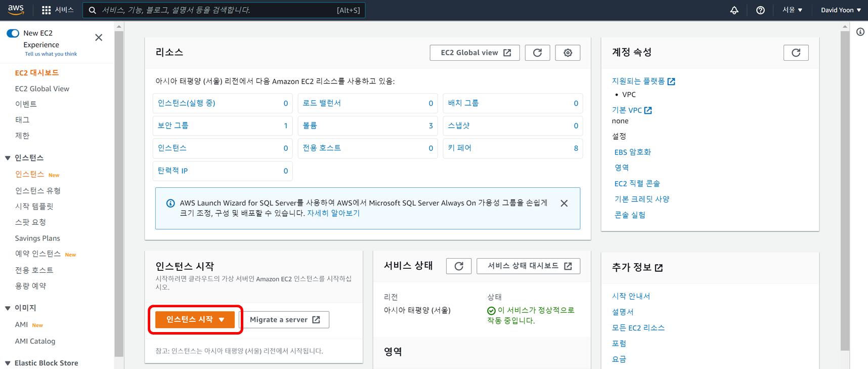Open the 배치 그룹 resource link
868x369 pixels.
click(463, 103)
